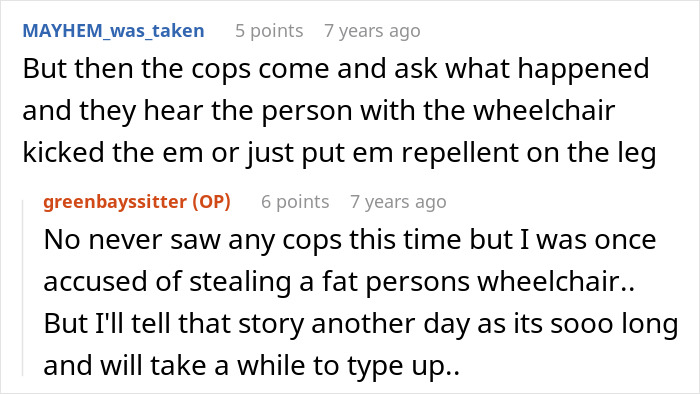The image size is (700, 394).
Task: Click the line starting "and will take"
Action: pos(251,366)
